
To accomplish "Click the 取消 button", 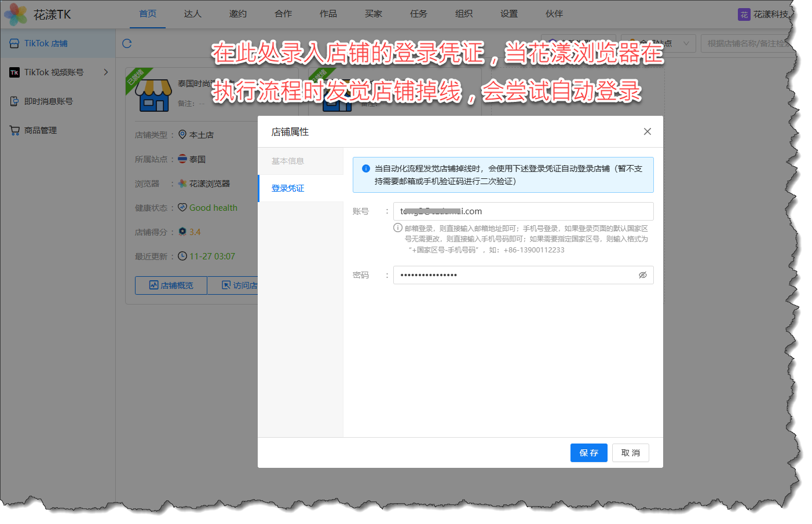I will pos(630,453).
